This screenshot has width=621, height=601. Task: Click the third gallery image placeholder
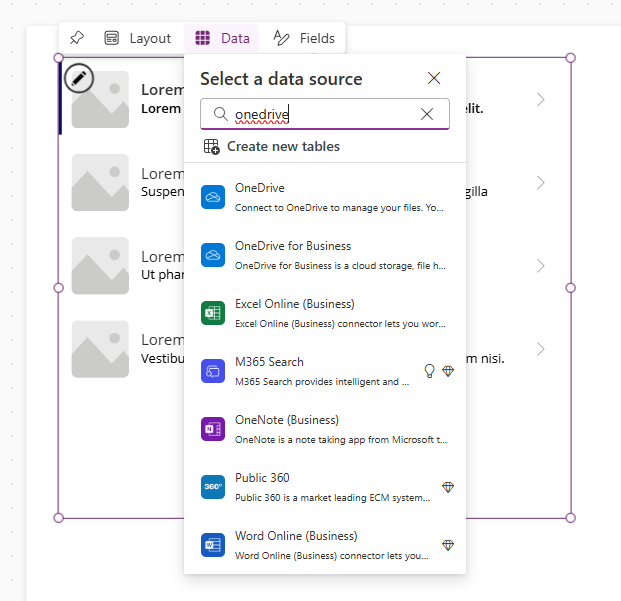100,266
